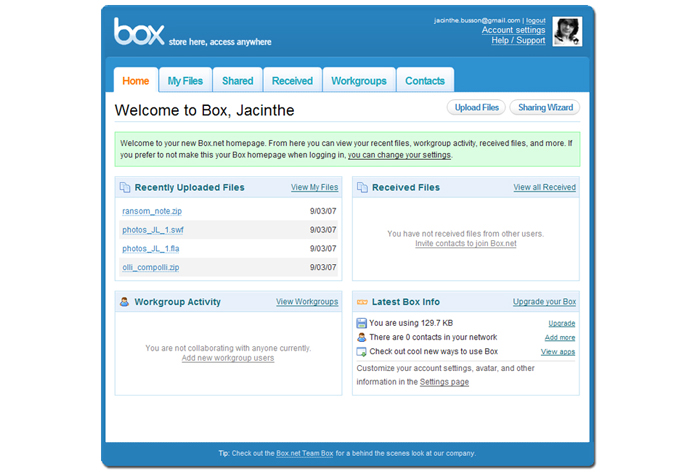Click View My Files link
This screenshot has height=475, width=695.
pos(314,187)
